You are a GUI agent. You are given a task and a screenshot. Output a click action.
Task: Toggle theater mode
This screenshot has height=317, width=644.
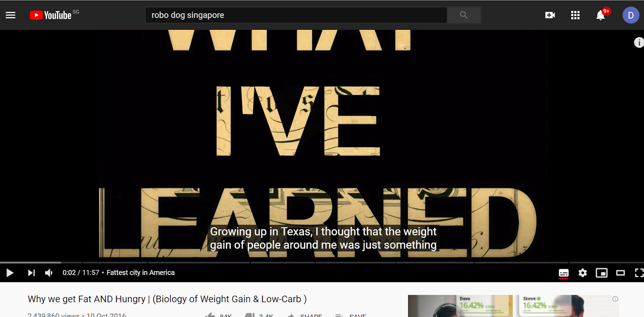[620, 273]
